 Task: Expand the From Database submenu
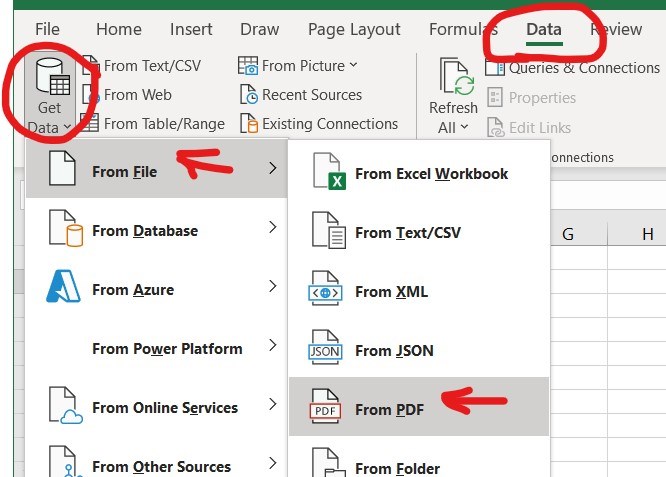(272, 229)
